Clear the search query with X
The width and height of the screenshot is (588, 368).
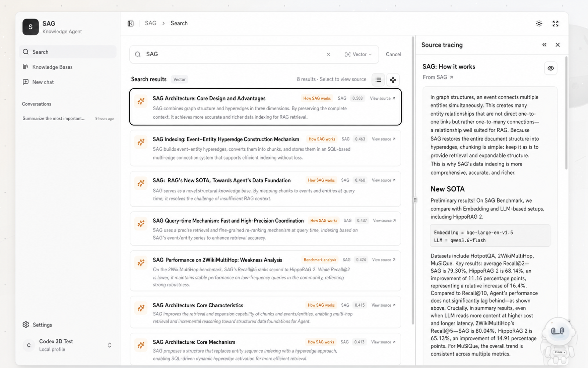coord(328,54)
